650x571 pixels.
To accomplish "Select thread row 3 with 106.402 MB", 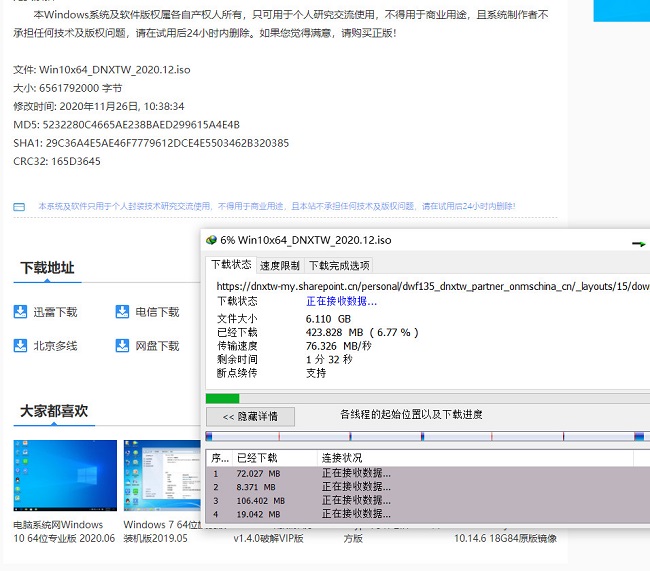I will [428, 501].
